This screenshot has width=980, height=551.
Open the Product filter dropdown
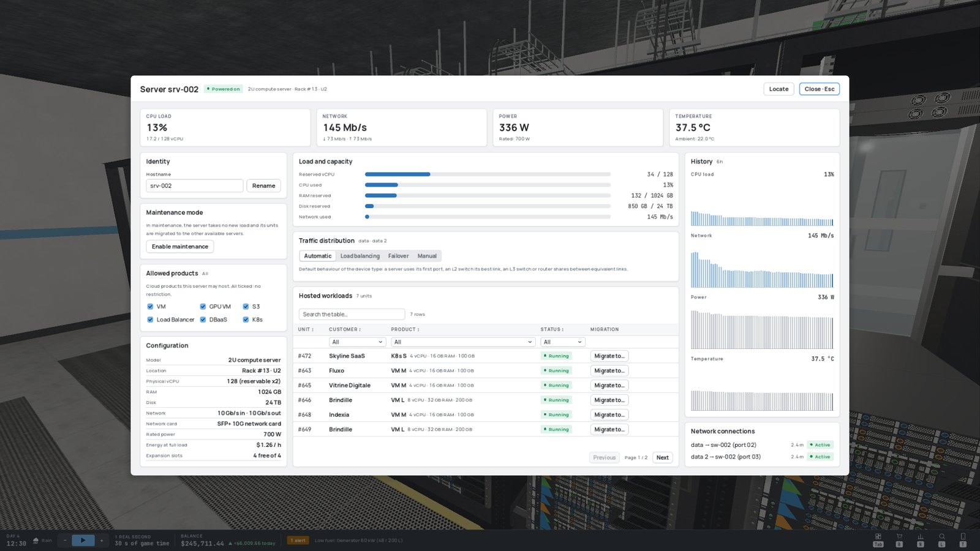463,342
